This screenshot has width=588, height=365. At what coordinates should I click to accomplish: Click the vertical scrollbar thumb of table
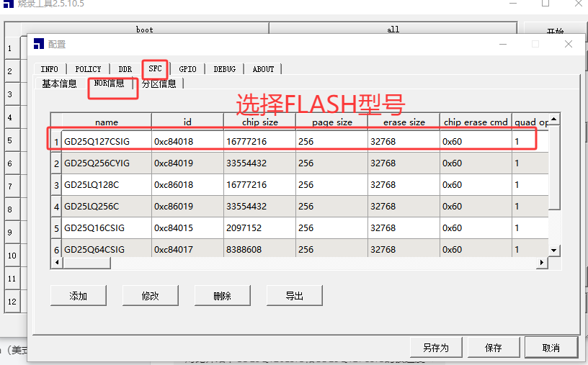coord(554,168)
